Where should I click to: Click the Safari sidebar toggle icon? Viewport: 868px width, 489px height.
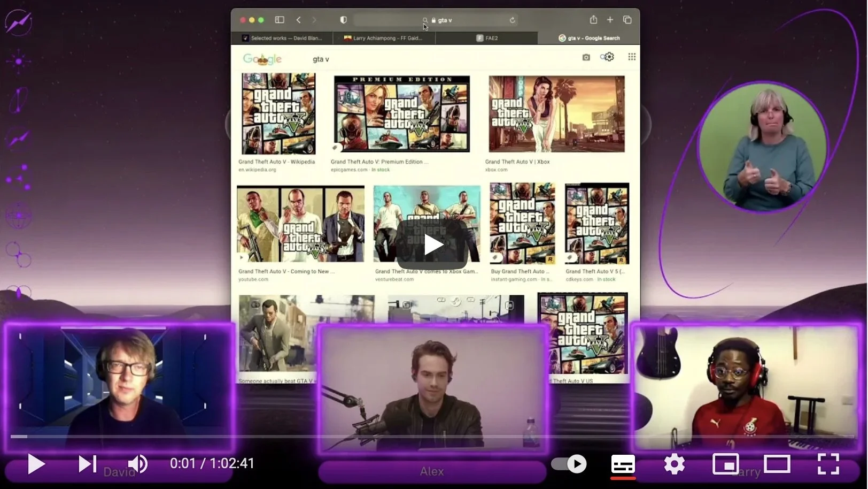tap(280, 20)
